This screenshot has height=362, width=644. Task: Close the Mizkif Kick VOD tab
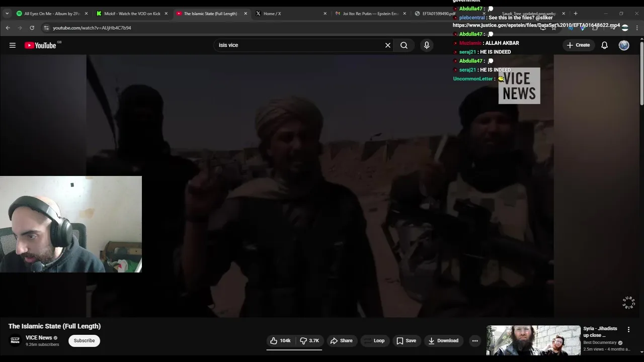coord(166,14)
